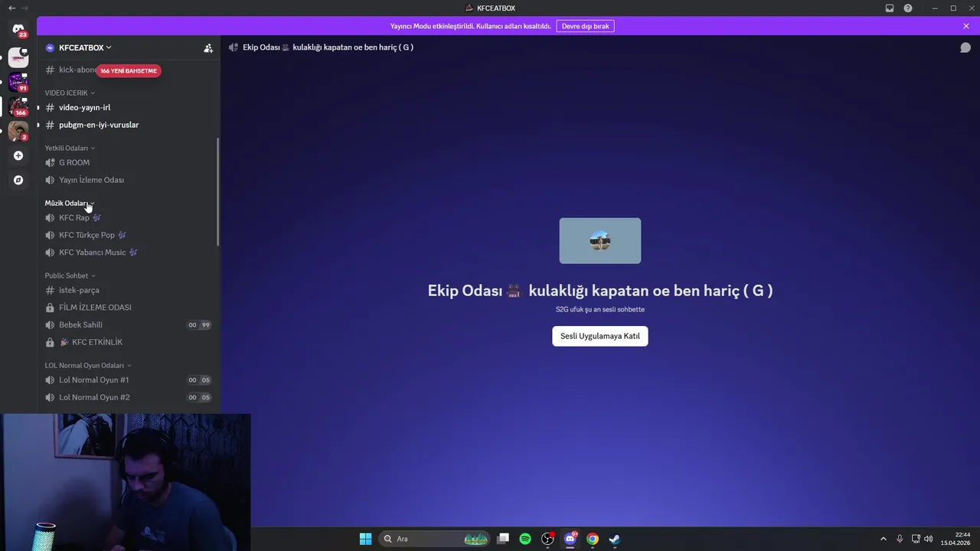Open the Help question mark icon
The image size is (980, 551).
coord(908,8)
